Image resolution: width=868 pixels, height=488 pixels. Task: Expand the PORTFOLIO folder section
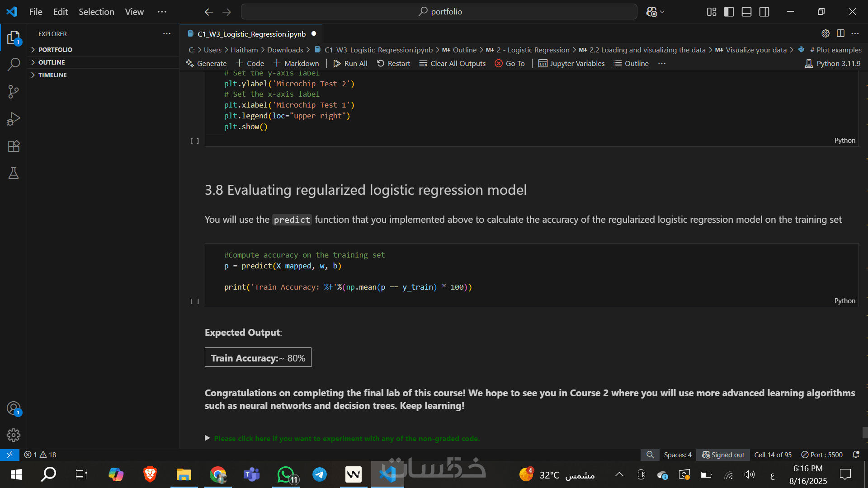pyautogui.click(x=55, y=50)
